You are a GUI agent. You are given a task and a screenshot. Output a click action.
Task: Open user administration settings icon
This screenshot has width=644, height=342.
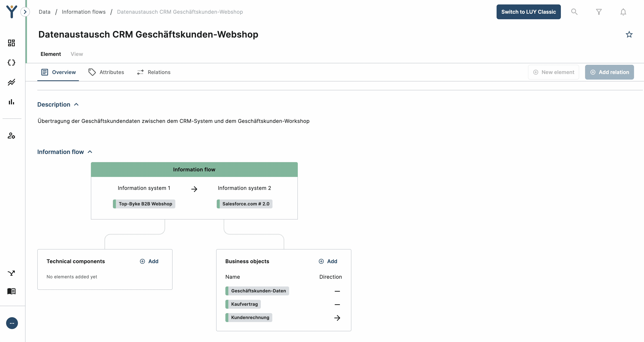click(11, 136)
